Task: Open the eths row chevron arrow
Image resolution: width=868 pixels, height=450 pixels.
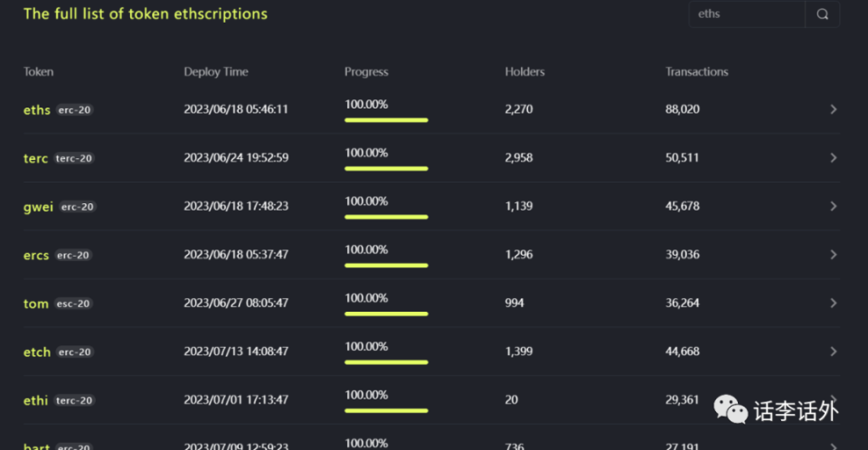Action: [833, 109]
